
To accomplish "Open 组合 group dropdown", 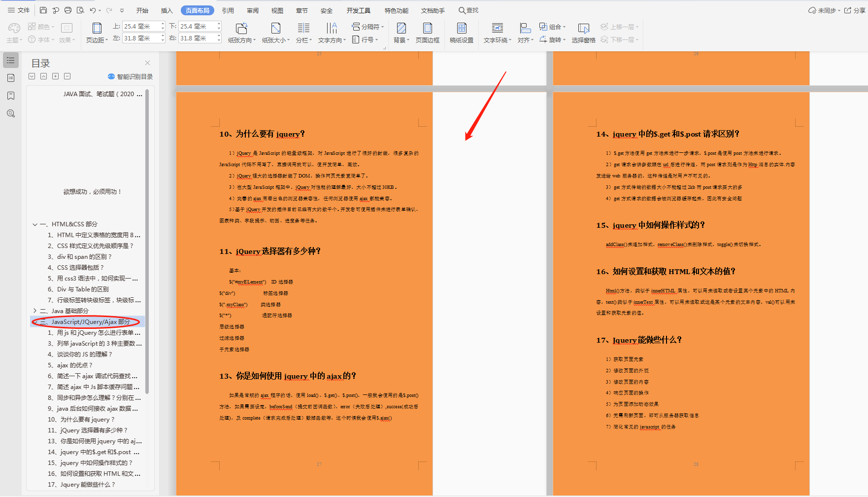I will [x=552, y=27].
